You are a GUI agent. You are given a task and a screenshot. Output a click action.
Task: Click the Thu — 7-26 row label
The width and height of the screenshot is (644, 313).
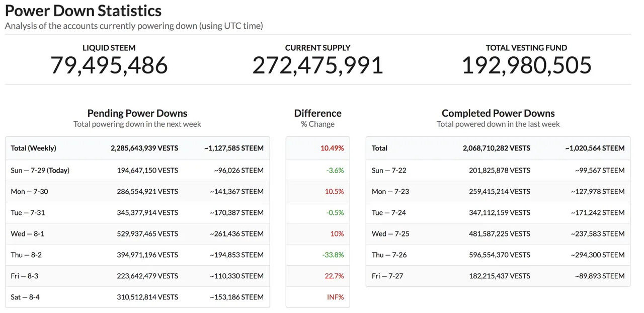click(x=389, y=255)
